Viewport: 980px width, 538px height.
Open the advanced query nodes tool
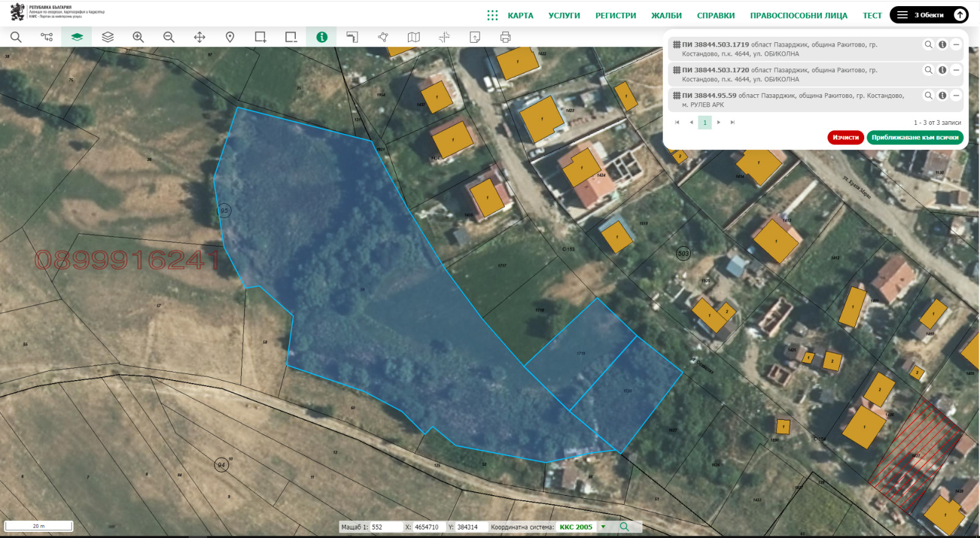tap(47, 37)
